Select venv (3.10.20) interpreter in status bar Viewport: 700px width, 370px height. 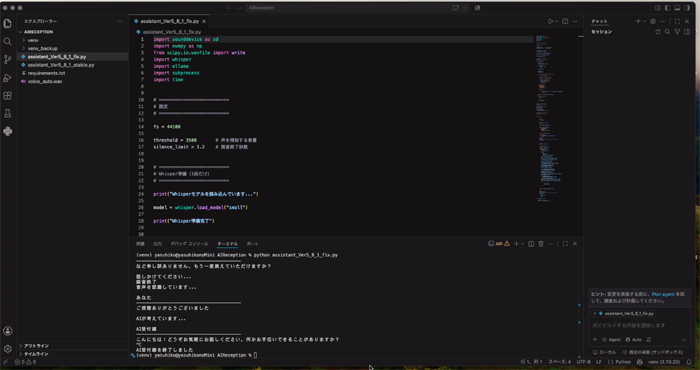(x=664, y=362)
